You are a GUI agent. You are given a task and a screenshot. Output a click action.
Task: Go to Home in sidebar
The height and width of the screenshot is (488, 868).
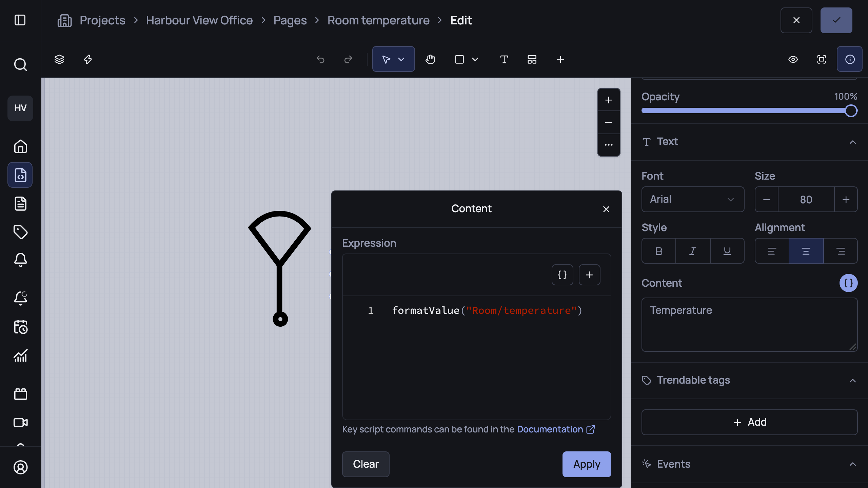click(x=20, y=146)
